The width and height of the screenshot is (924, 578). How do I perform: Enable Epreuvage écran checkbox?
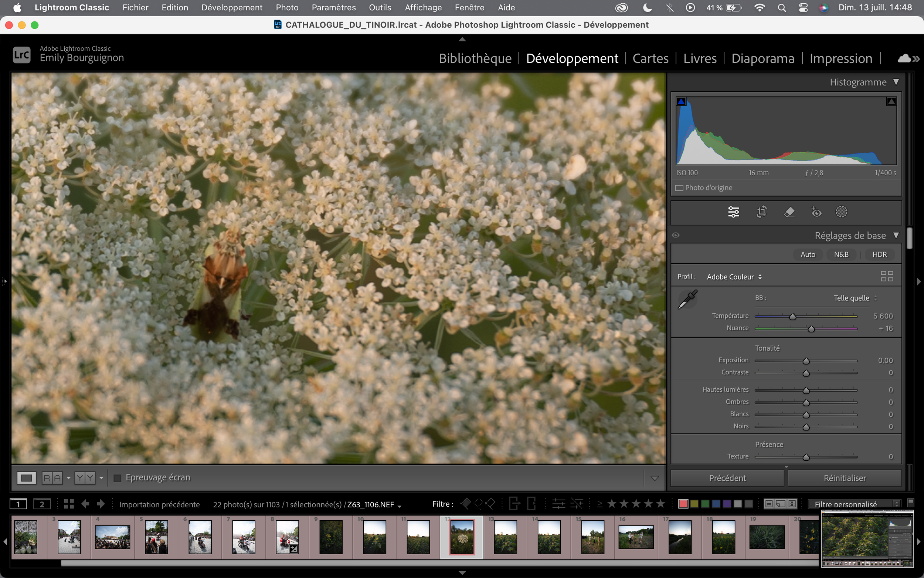[118, 478]
